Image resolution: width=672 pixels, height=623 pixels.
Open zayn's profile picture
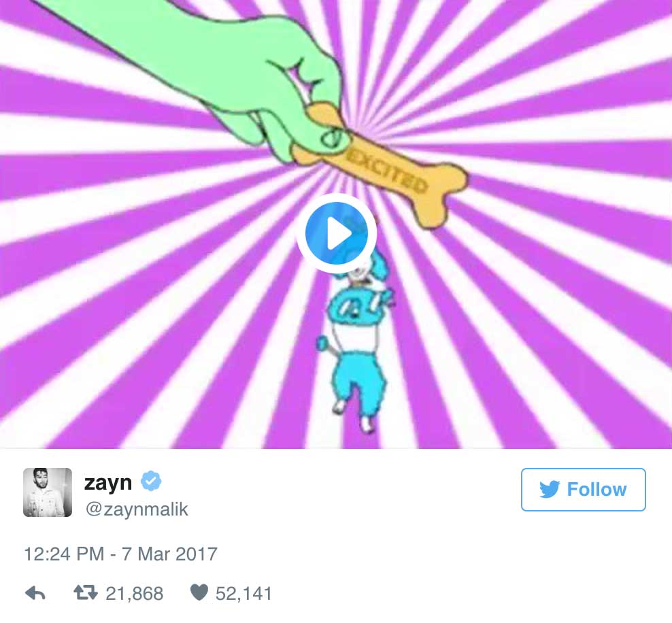(48, 492)
